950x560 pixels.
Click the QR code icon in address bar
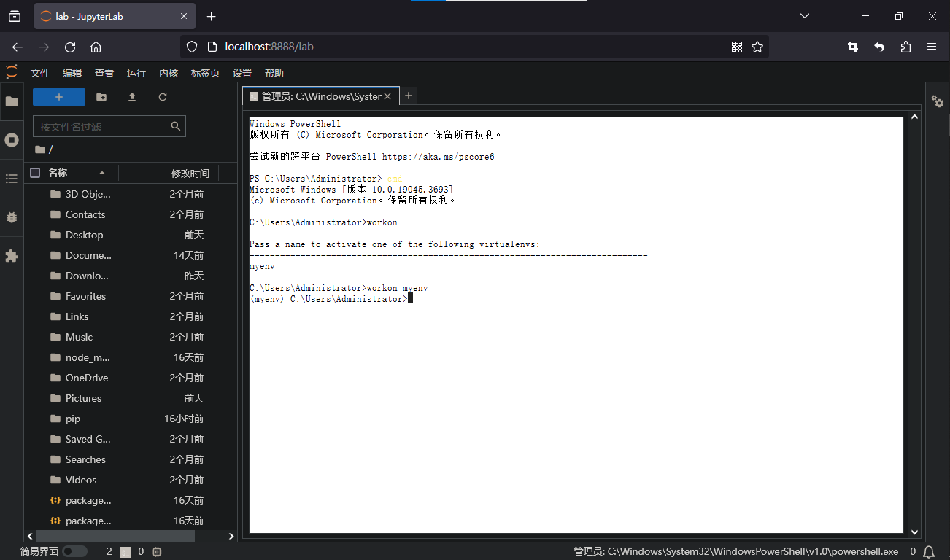(x=737, y=47)
